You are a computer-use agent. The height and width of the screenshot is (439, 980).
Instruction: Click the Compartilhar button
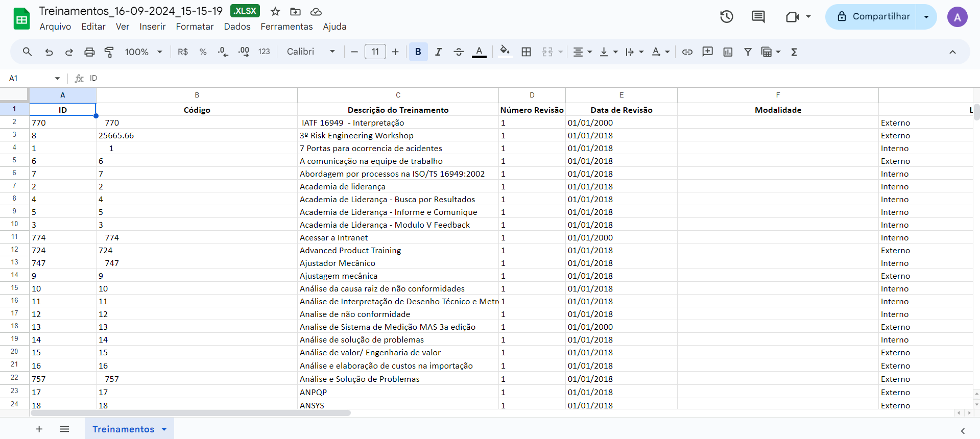click(871, 17)
